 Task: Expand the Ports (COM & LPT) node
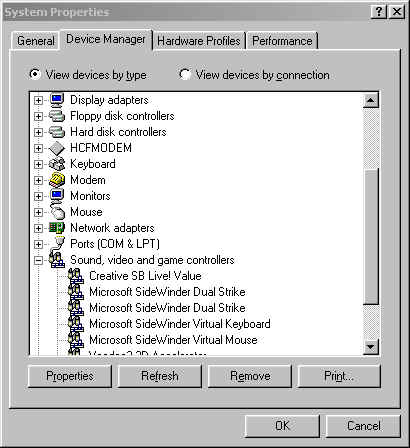pyautogui.click(x=38, y=244)
